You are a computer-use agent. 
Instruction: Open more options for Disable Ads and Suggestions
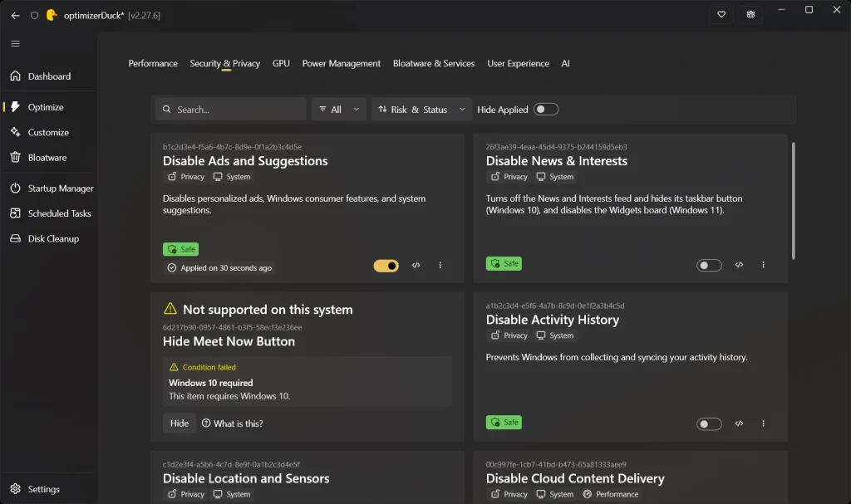[440, 266]
